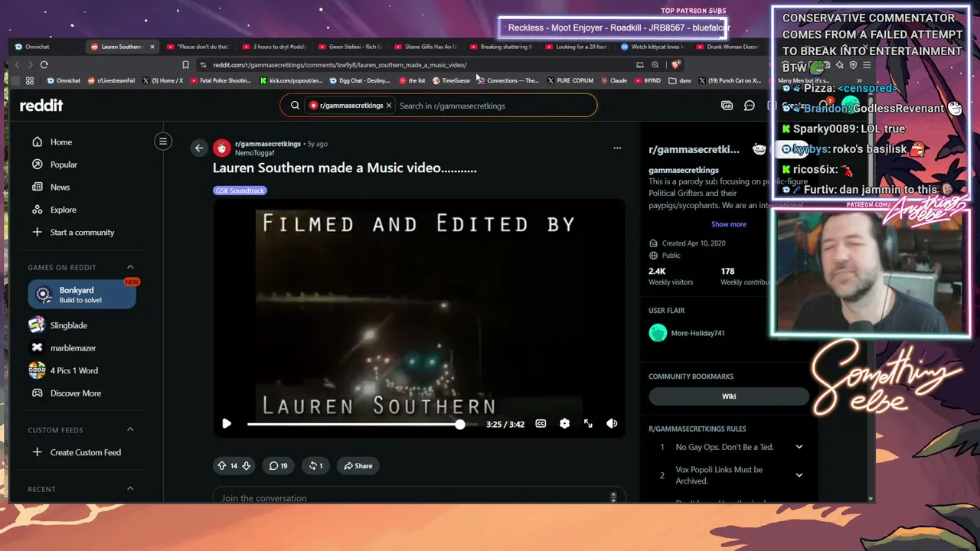Open video player settings gear
Screen dimensions: 980x551
564,423
